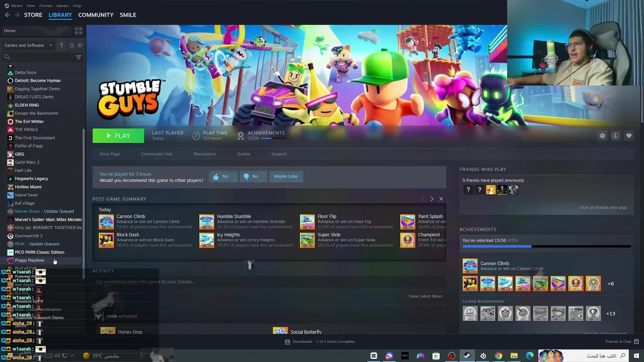This screenshot has height=362, width=644.
Task: Select Marvel Rivals - Update Queued
Action: tap(44, 211)
